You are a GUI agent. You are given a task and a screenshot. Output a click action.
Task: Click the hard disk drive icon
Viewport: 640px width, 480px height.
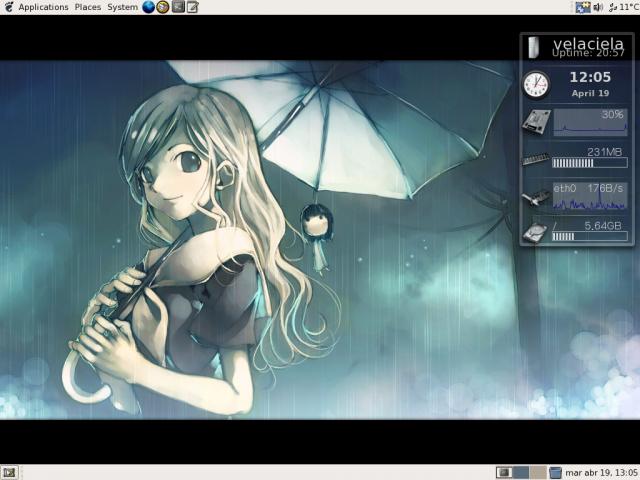coord(536,233)
